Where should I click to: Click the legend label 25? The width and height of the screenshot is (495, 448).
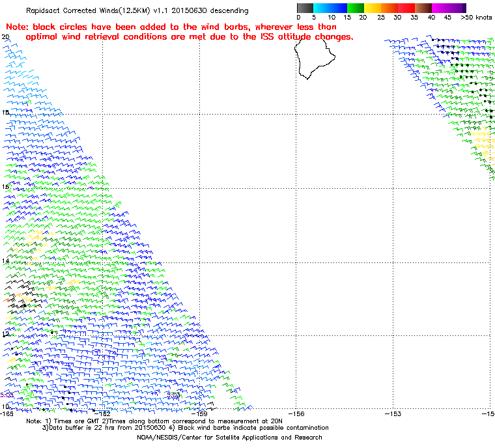click(381, 18)
